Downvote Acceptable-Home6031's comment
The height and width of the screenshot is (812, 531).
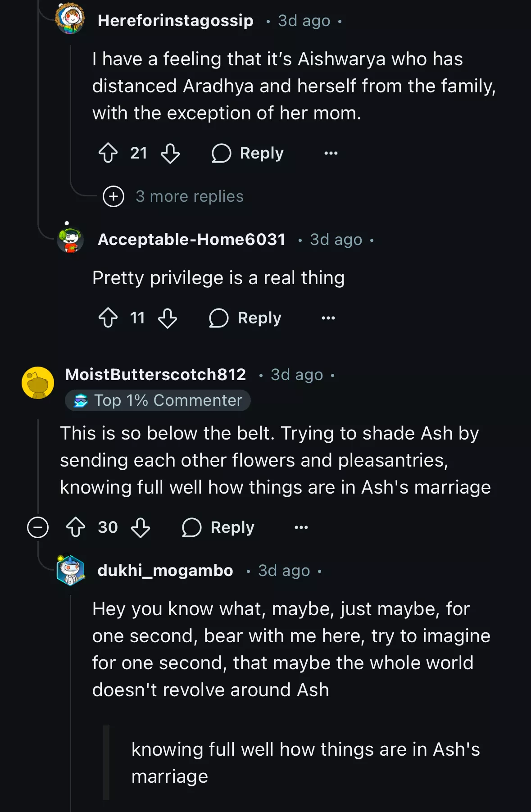(168, 318)
